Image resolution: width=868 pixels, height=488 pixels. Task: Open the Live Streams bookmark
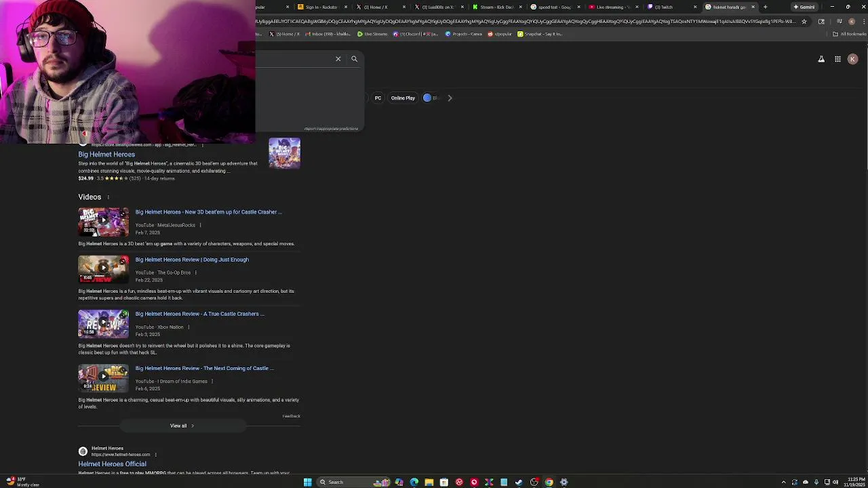(x=373, y=34)
